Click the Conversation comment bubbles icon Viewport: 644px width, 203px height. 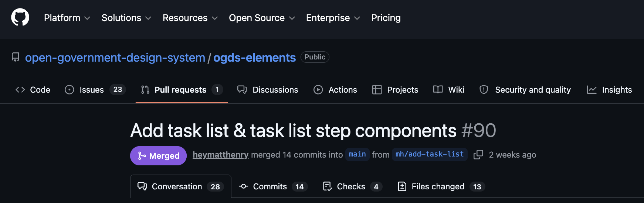(142, 186)
